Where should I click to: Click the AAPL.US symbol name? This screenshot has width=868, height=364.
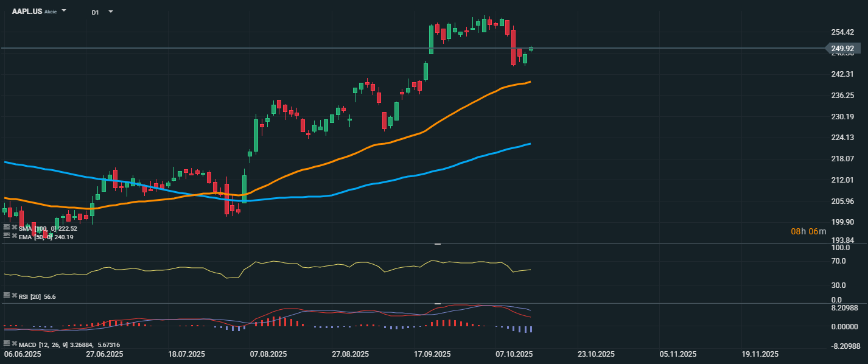point(27,12)
